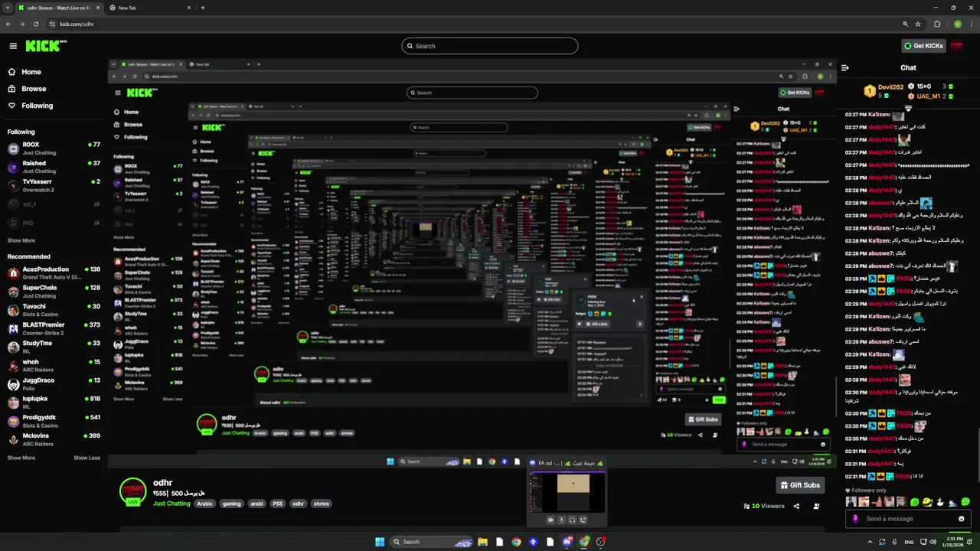This screenshot has height=551, width=980.
Task: Bookmark this page with the star icon
Action: [918, 24]
